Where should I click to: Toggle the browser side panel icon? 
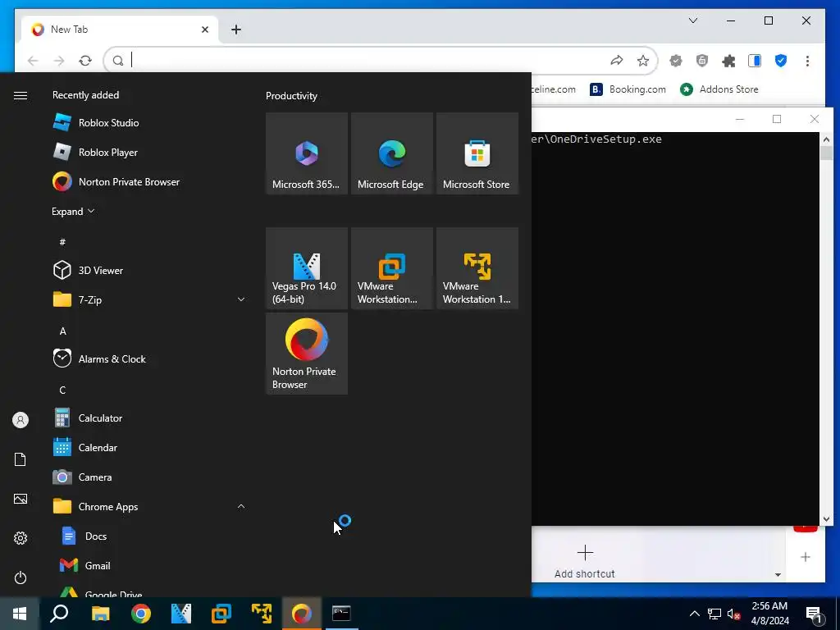(x=755, y=61)
